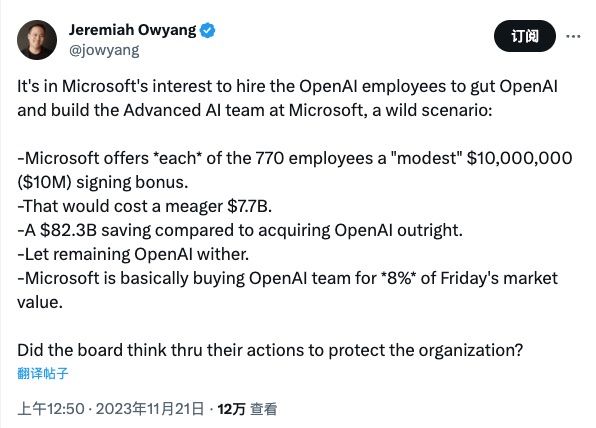Screen dimensions: 596x428
Task: Click the tweet's opening sentence about Microsoft's interest
Action: pyautogui.click(x=287, y=86)
